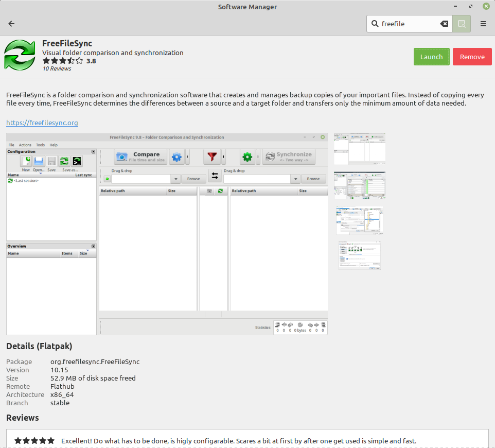The height and width of the screenshot is (448, 495).
Task: Click the branch value "stable"
Action: [x=60, y=403]
